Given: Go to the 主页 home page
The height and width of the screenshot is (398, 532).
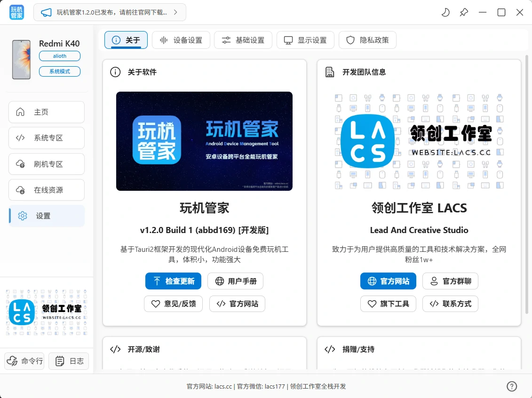Looking at the screenshot, I should click(47, 112).
